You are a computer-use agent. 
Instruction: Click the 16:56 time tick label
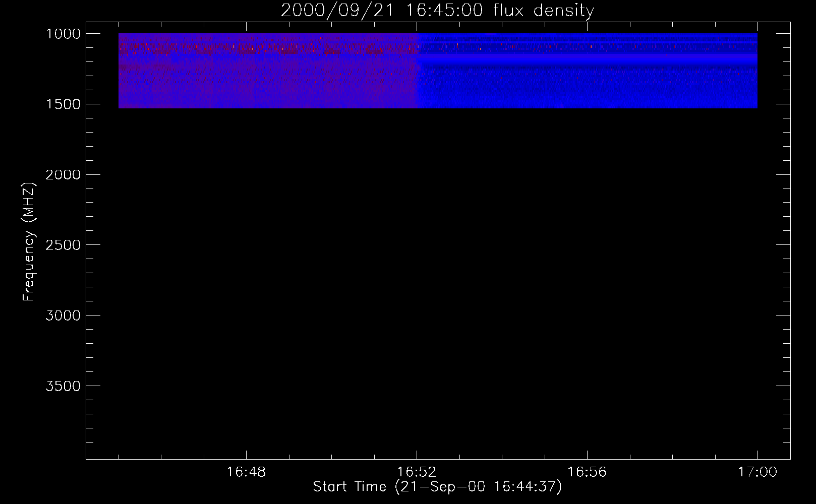(587, 472)
